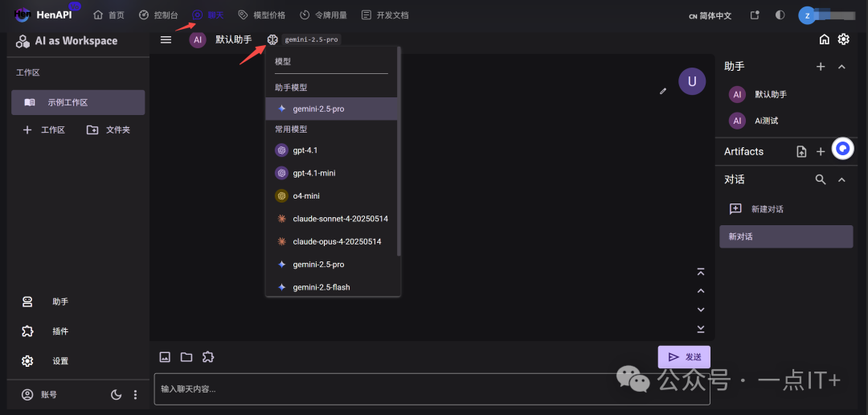
Task: Collapse the 助手 panel section
Action: click(x=841, y=67)
